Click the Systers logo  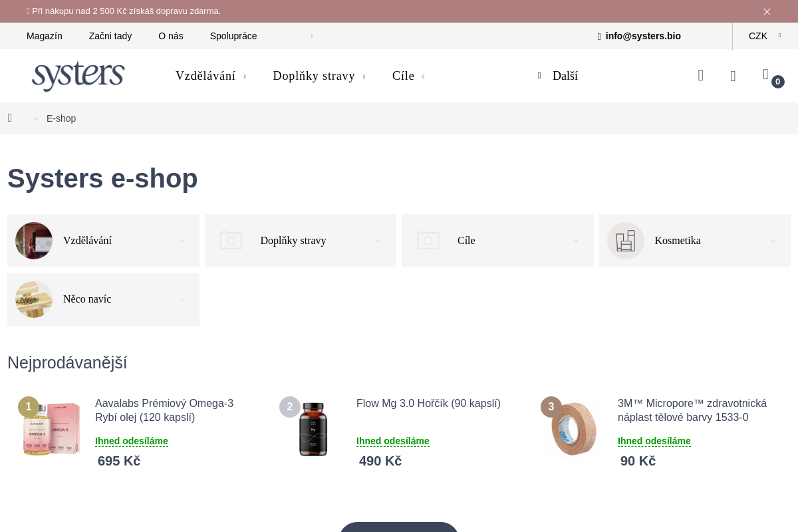click(x=78, y=76)
